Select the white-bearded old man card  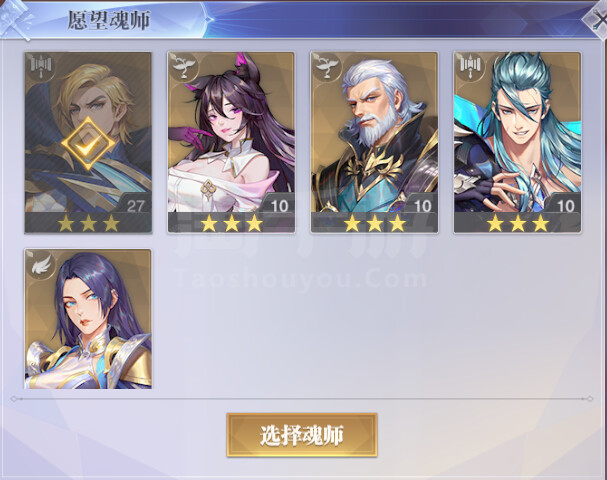click(x=374, y=142)
